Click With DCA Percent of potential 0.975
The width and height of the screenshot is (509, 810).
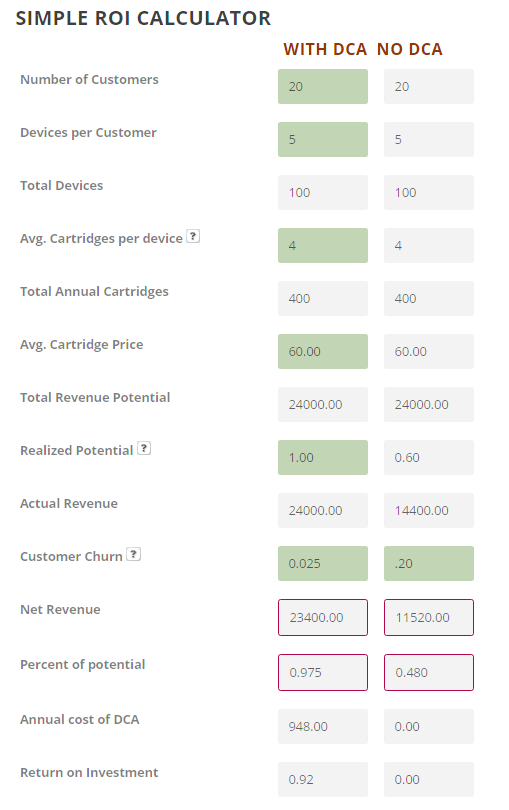[x=323, y=673]
